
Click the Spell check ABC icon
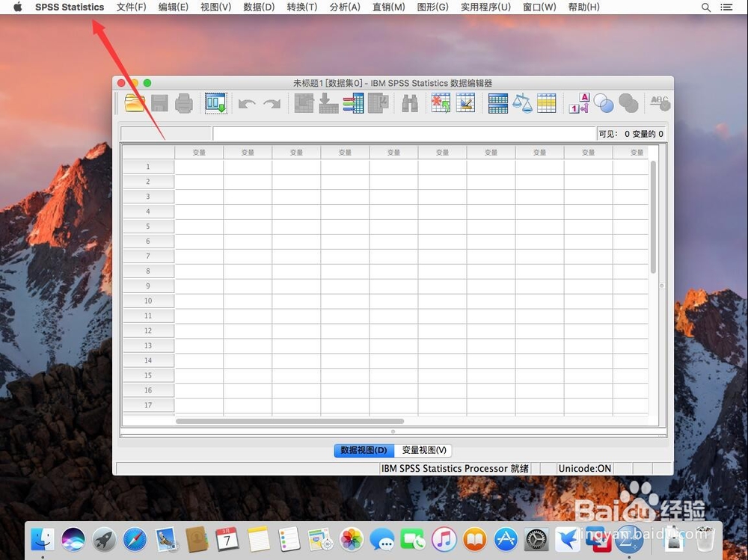click(660, 103)
